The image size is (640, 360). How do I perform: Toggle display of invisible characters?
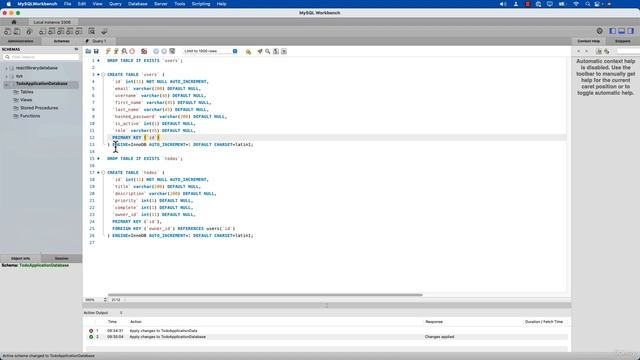276,51
